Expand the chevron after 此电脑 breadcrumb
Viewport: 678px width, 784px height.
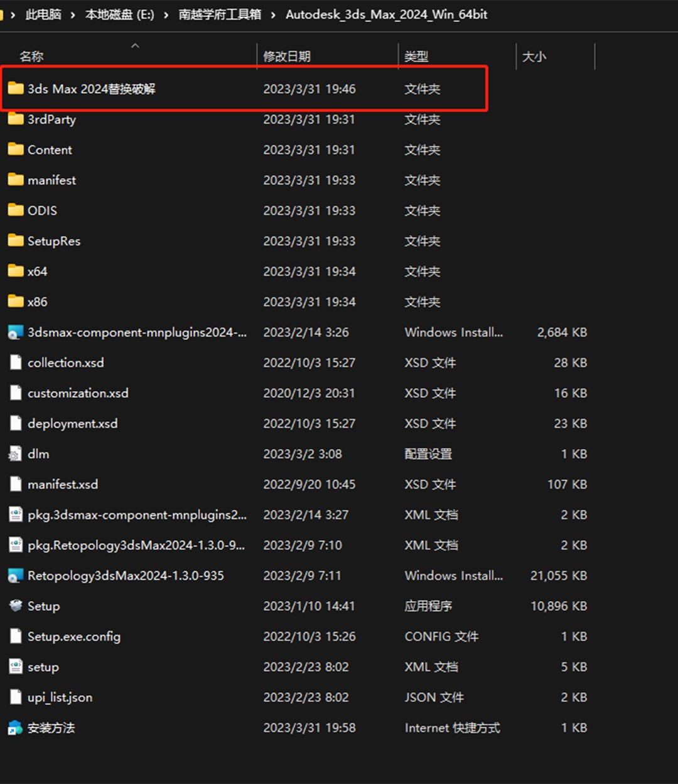click(x=73, y=14)
